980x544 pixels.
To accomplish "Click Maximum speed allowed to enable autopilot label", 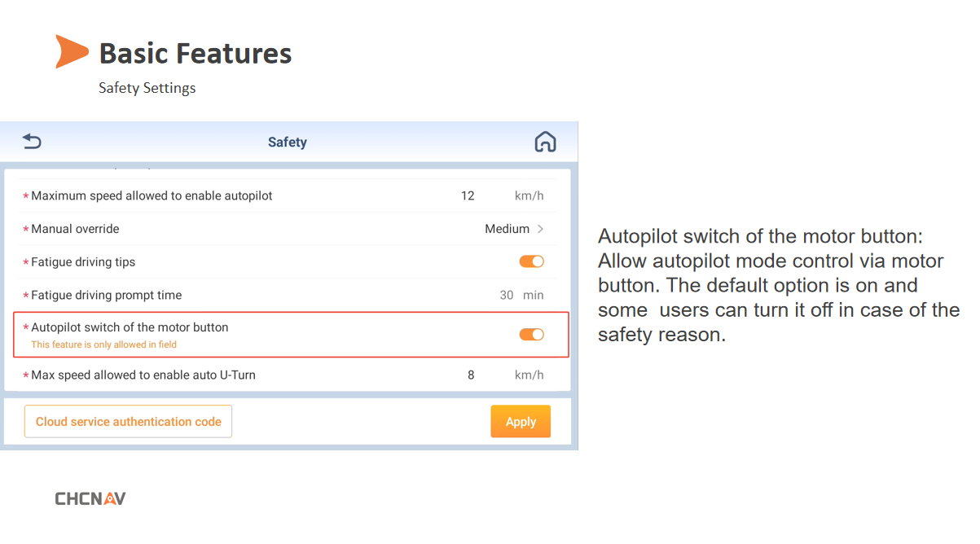I will coord(152,195).
